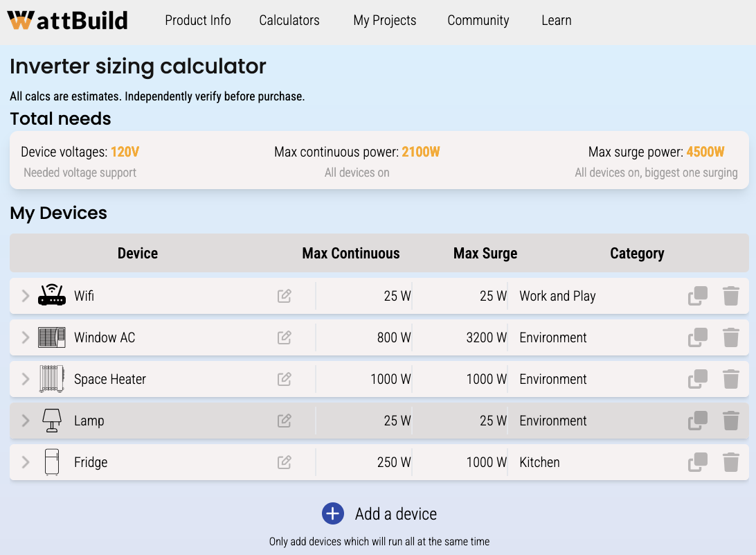Screen dimensions: 756x555
Task: Copy the Lamp device row
Action: coord(698,421)
